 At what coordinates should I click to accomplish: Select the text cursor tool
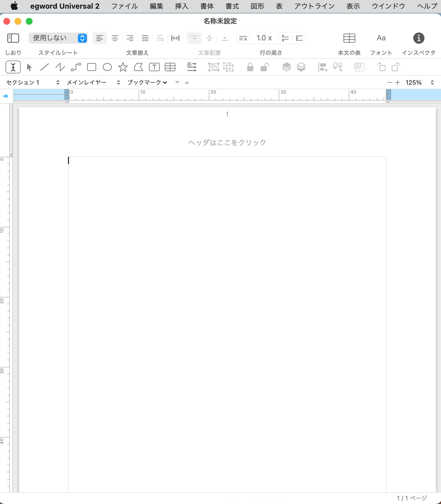(13, 67)
